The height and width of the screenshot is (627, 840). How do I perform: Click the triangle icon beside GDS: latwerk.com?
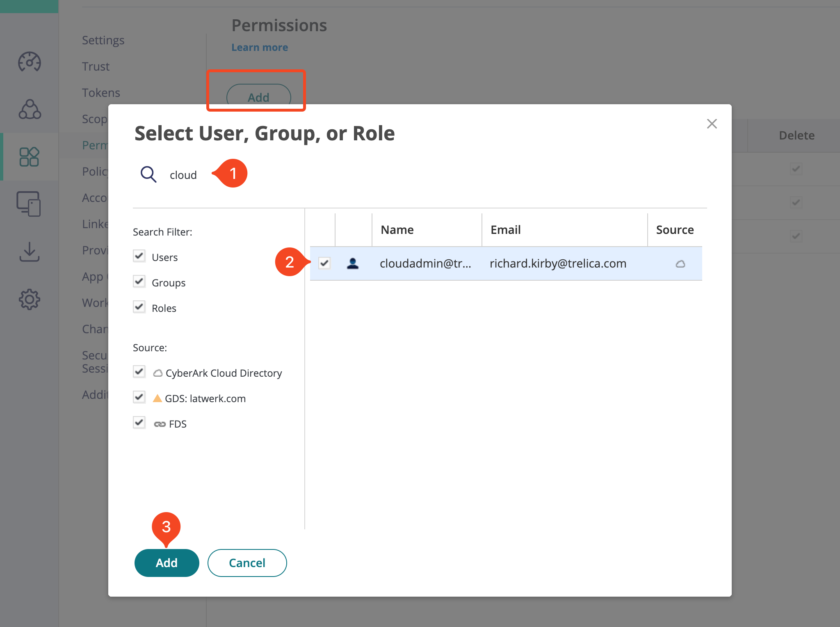tap(157, 398)
